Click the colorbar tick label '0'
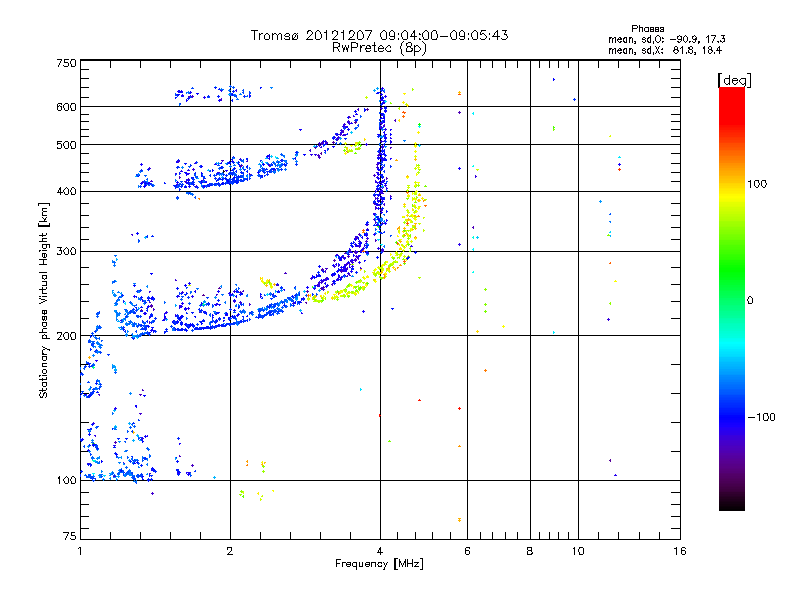Viewport: 800px width, 600px height. click(750, 301)
